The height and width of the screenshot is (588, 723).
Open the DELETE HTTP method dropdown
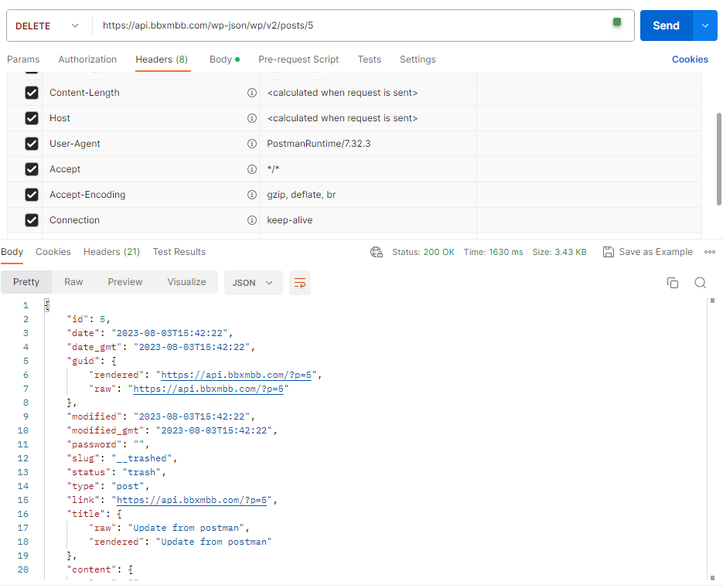[46, 25]
